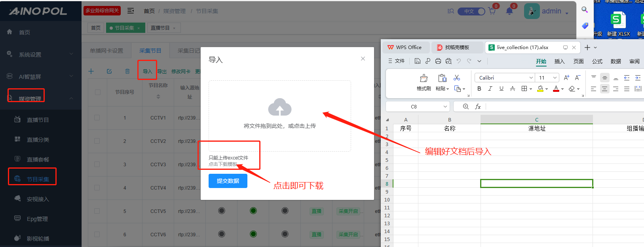Viewport: 644px width, 247px height.
Task: Open the font size 11 dropdown
Action: [x=555, y=78]
